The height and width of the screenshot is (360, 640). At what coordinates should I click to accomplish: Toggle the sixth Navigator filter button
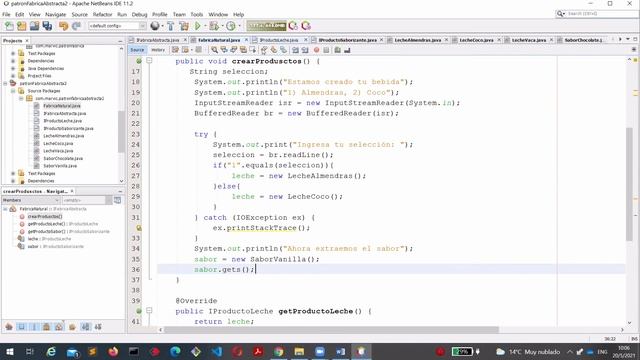point(72,327)
